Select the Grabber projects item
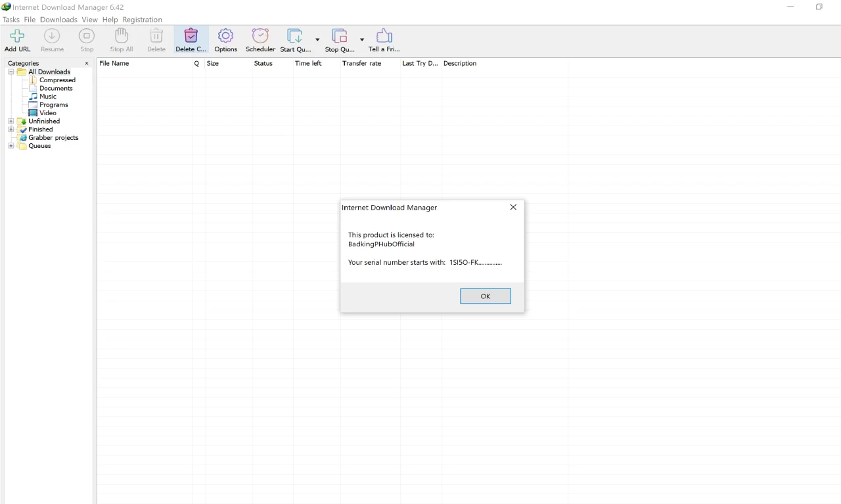The height and width of the screenshot is (504, 841). 53,138
